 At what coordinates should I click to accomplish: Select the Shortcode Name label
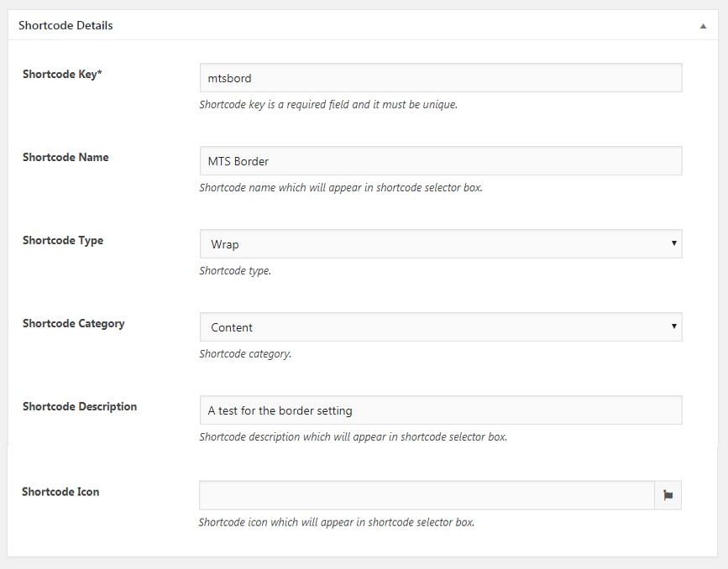65,157
